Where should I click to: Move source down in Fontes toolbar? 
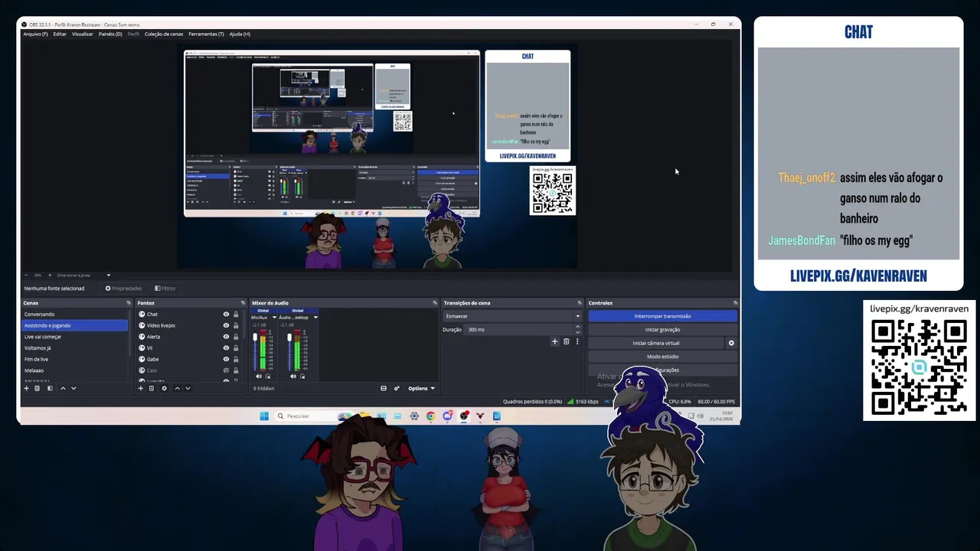coord(188,388)
